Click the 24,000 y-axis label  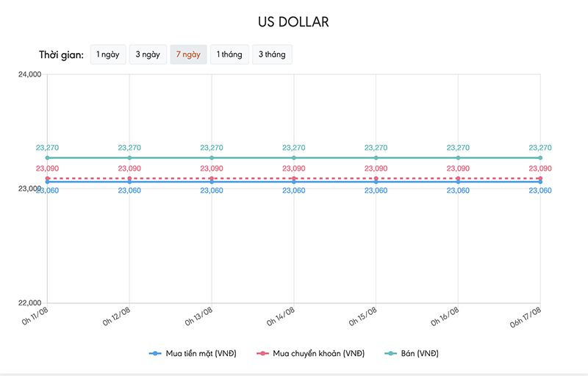[29, 74]
